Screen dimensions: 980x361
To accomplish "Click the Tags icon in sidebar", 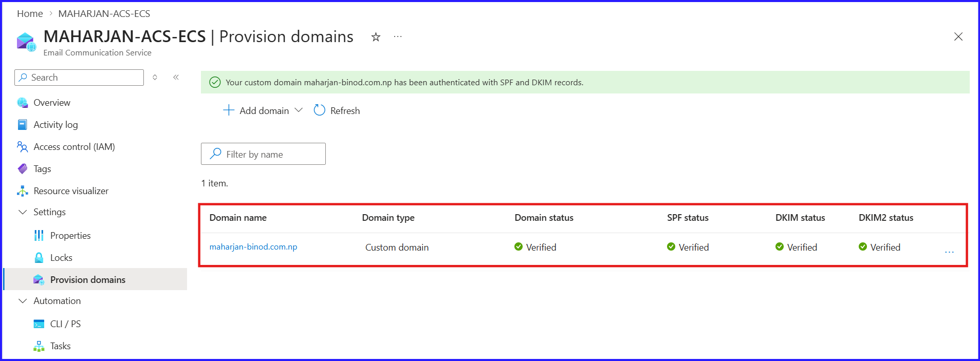I will coord(22,168).
